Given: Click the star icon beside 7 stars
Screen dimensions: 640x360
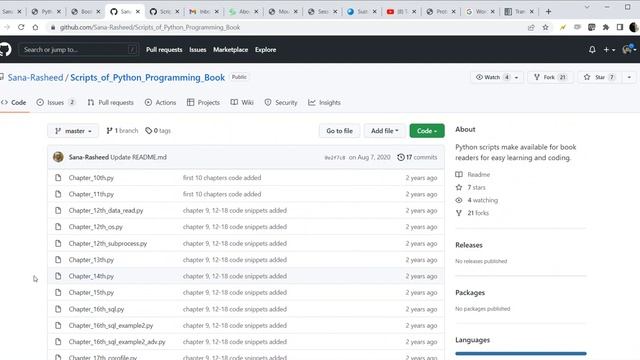Looking at the screenshot, I should (x=459, y=187).
